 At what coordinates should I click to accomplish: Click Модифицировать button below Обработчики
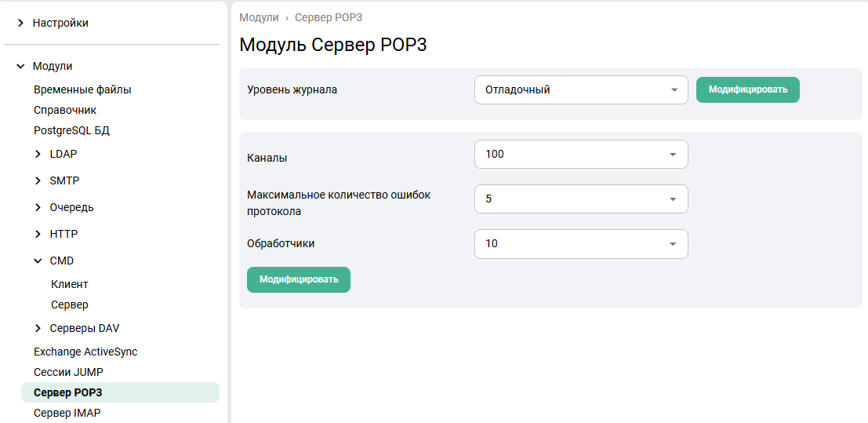(298, 280)
